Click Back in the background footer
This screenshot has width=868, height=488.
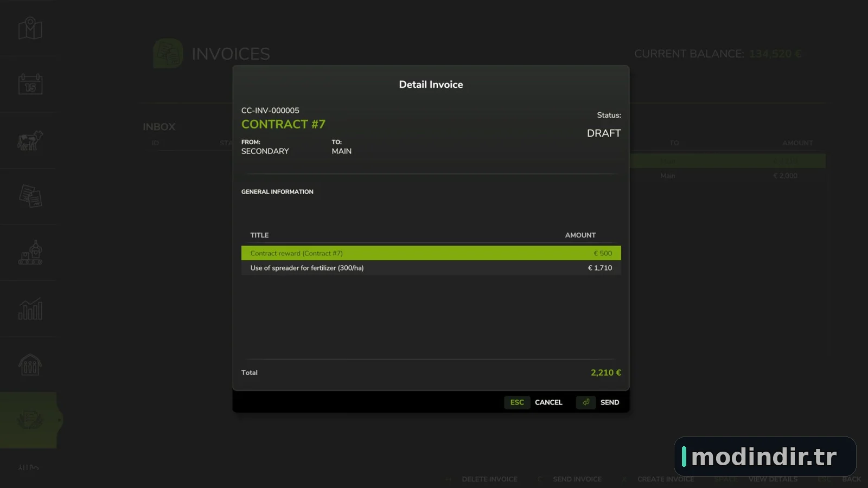click(852, 479)
